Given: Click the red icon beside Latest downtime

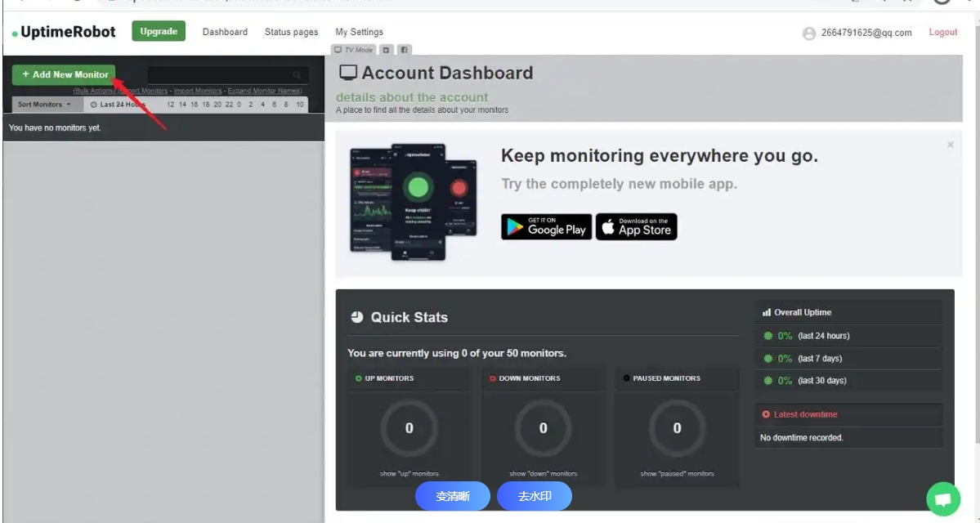Looking at the screenshot, I should click(766, 414).
